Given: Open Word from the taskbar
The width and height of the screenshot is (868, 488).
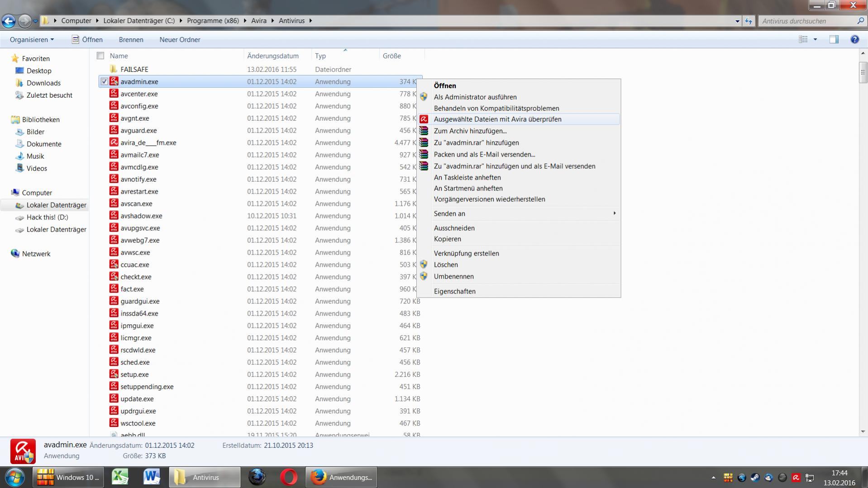Looking at the screenshot, I should pyautogui.click(x=152, y=477).
